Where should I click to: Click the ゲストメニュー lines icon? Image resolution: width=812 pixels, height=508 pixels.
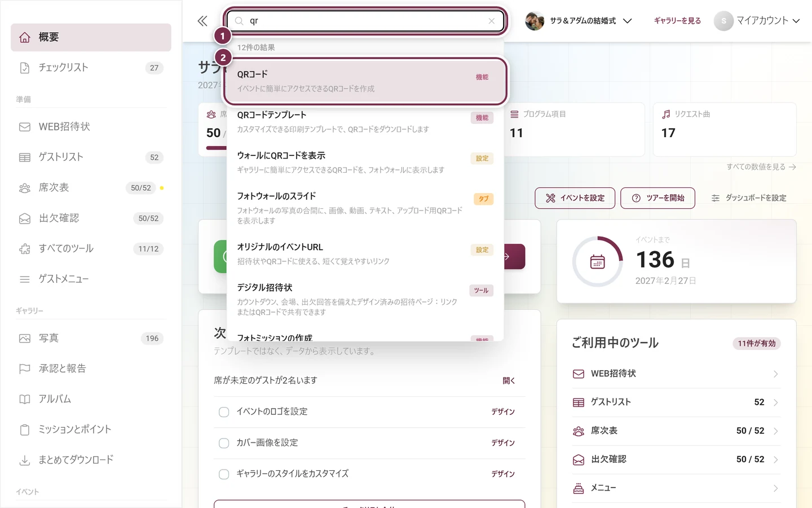point(25,279)
